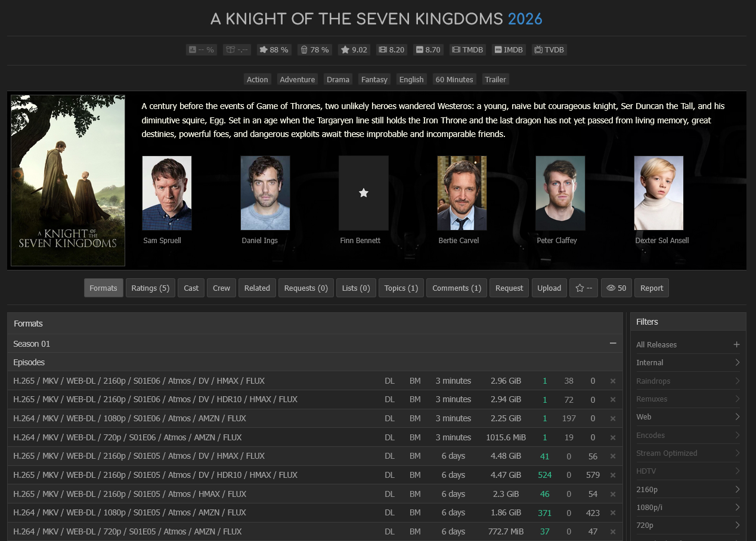Open S01E05 Atmos / DV / HMAX 4.48 GiB release

pyautogui.click(x=139, y=456)
